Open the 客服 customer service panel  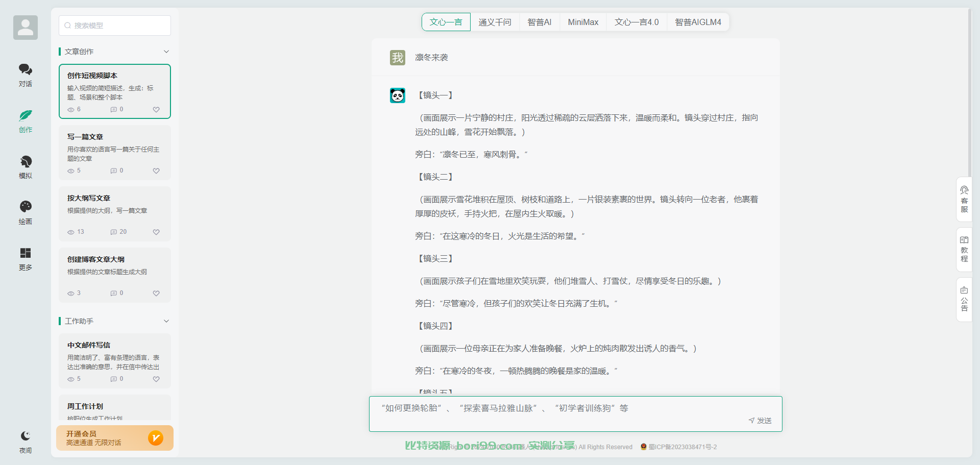pos(964,199)
